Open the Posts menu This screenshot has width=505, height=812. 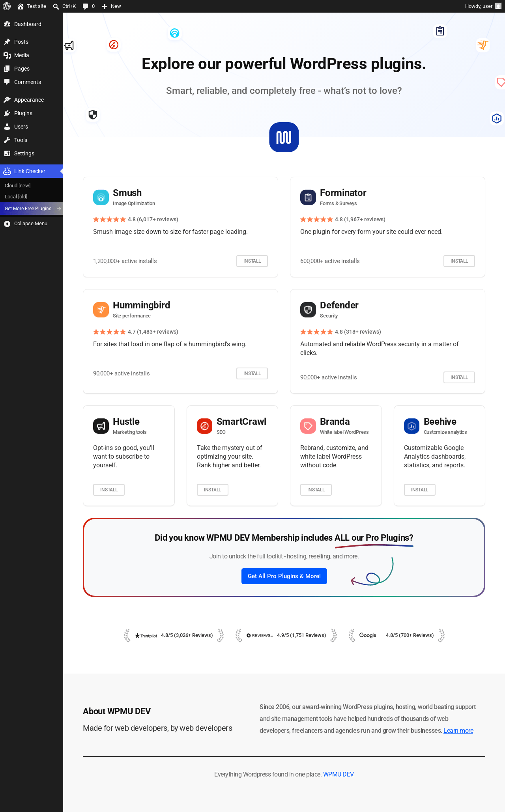32,42
